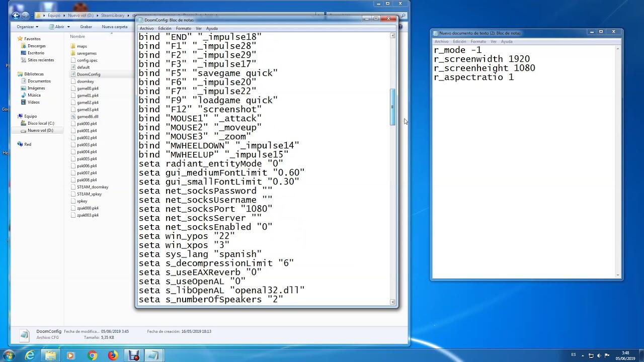644x362 pixels.
Task: Show hidden system tray icons
Action: (584, 355)
